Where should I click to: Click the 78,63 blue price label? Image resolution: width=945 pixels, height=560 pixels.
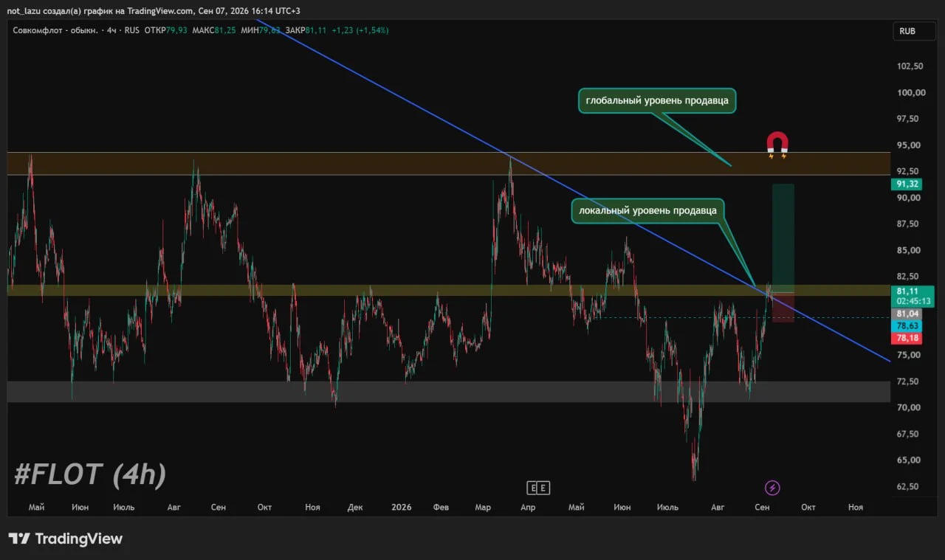[907, 325]
